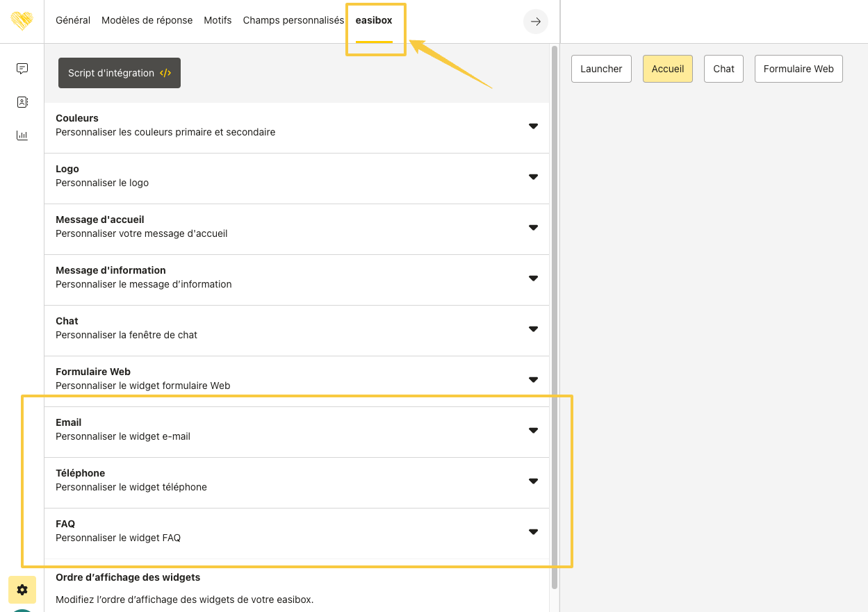Image resolution: width=868 pixels, height=612 pixels.
Task: Click the settings gear icon
Action: pyautogui.click(x=22, y=590)
